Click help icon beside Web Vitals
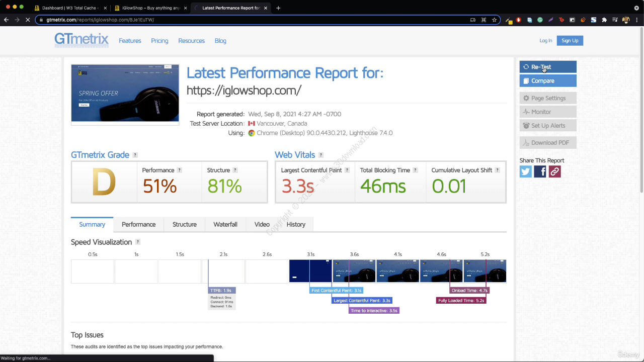 pos(321,155)
